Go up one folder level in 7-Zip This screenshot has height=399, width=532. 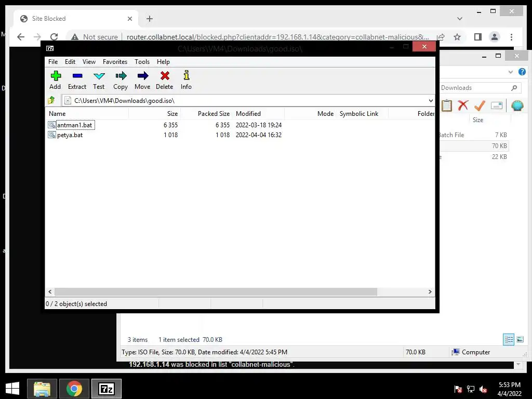(51, 100)
